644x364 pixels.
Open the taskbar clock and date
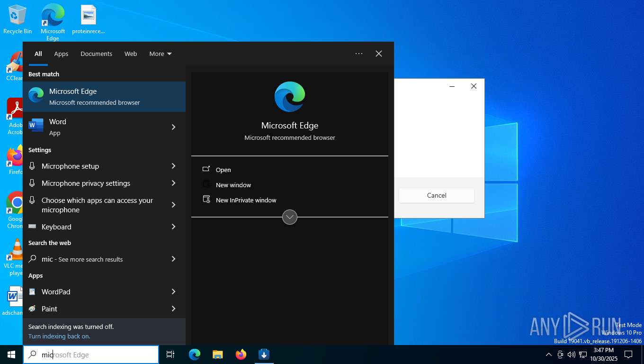(x=603, y=355)
